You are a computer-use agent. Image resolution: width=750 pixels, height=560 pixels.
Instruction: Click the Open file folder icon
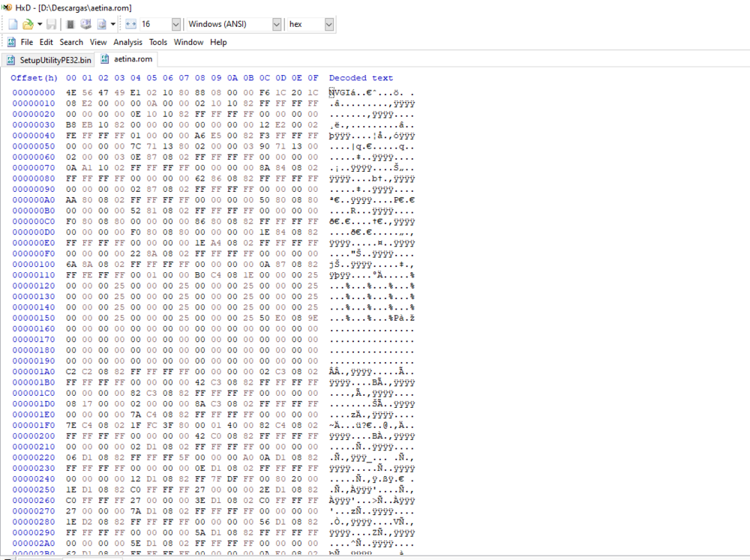point(28,24)
